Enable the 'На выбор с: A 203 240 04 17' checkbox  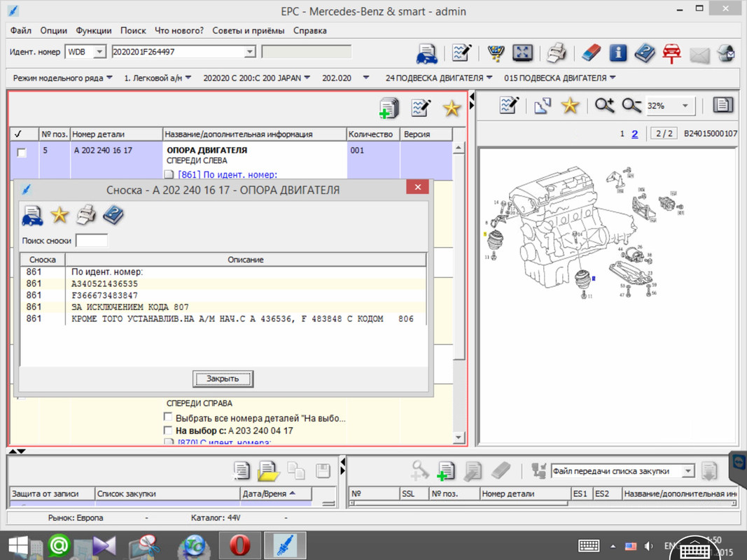coord(168,430)
